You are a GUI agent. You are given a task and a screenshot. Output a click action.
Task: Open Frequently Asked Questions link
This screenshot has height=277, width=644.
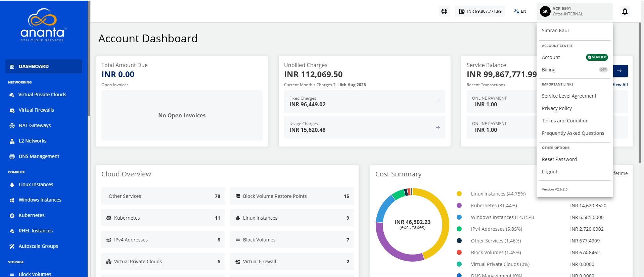pyautogui.click(x=573, y=133)
